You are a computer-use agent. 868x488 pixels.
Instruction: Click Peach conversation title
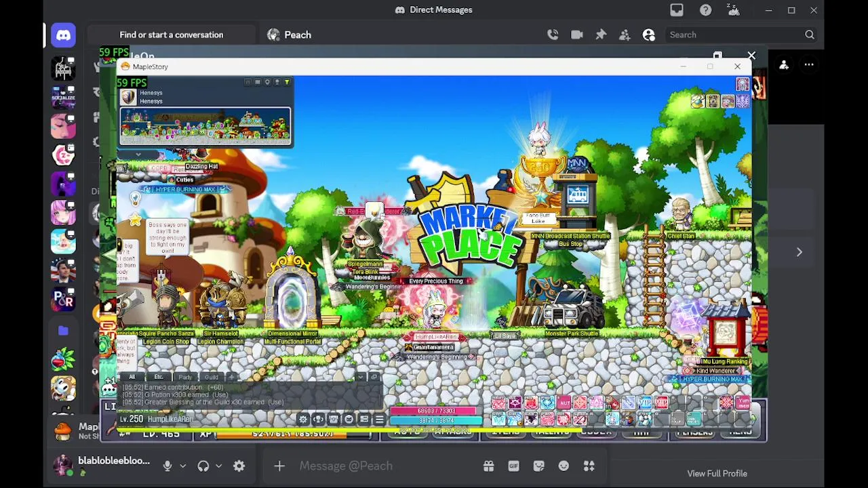click(x=298, y=35)
